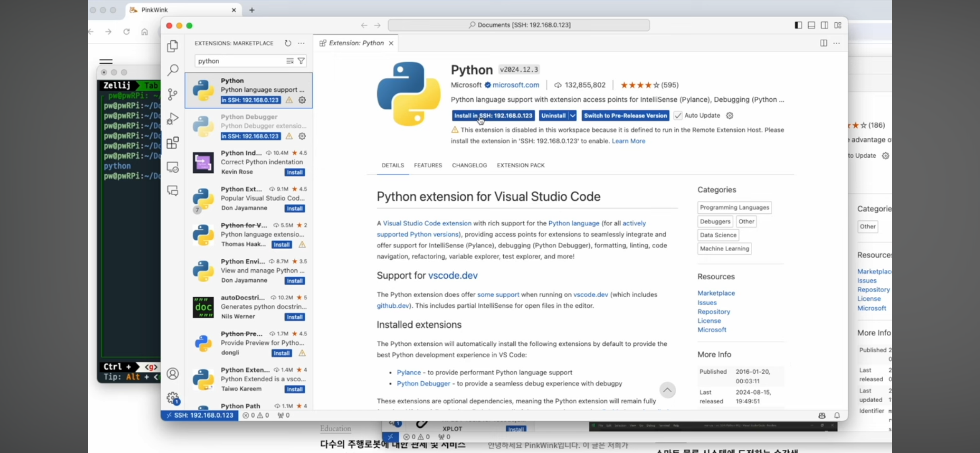Open the Learn More link

pyautogui.click(x=628, y=141)
